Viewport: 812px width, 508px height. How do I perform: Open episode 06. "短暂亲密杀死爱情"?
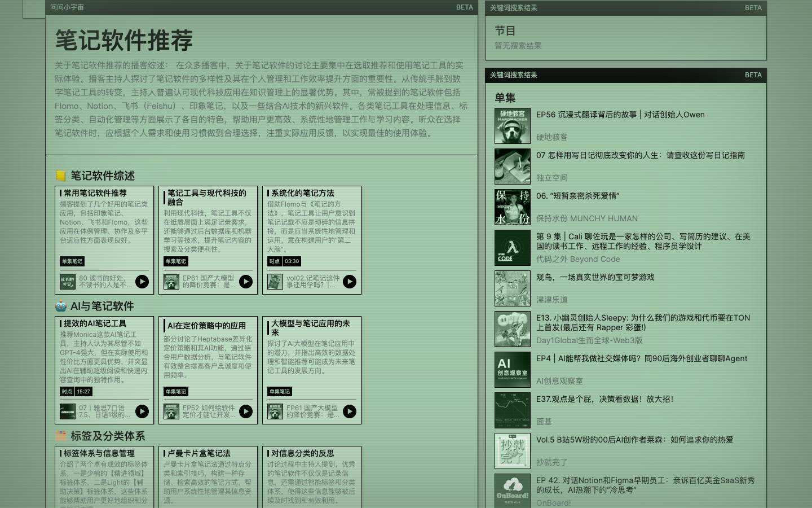(578, 196)
